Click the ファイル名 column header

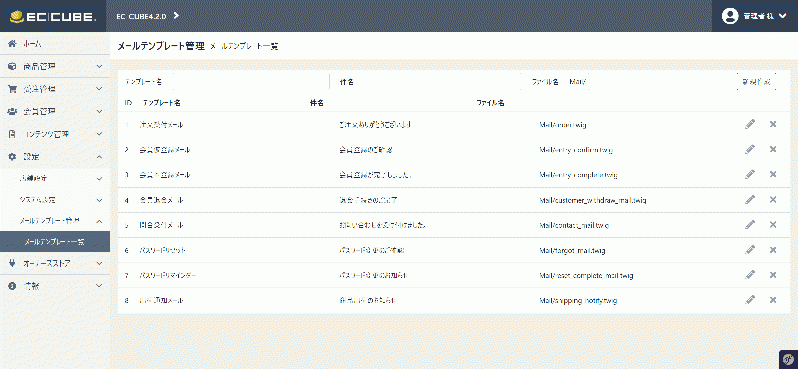point(490,103)
